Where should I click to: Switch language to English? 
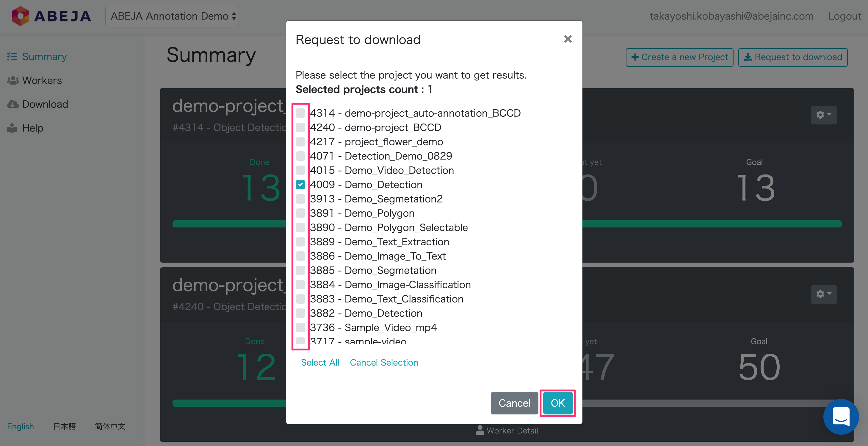click(x=21, y=426)
